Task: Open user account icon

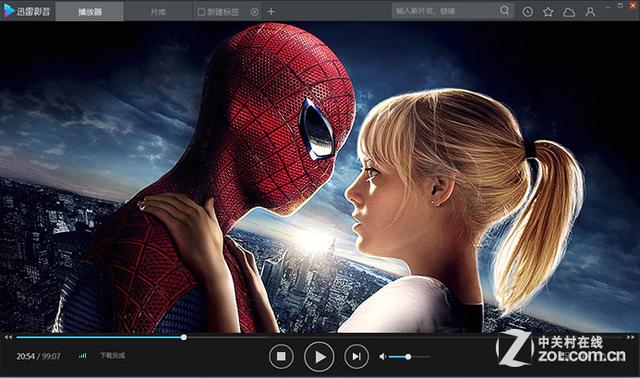Action: tap(590, 12)
